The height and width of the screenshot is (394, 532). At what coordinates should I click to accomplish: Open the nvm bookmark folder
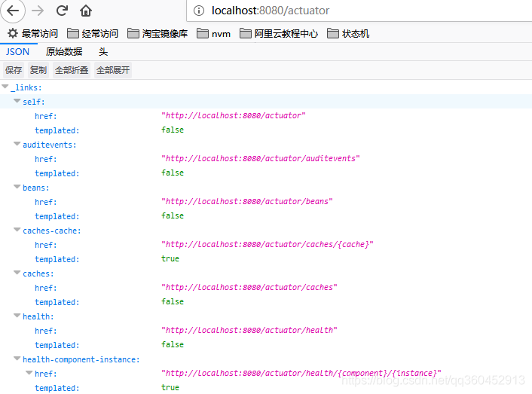point(213,34)
